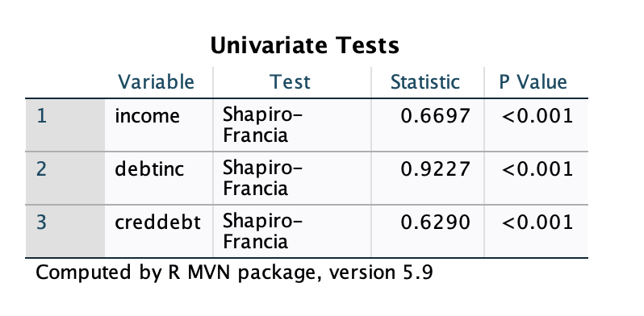Click the P value for creddebt

pyautogui.click(x=537, y=222)
